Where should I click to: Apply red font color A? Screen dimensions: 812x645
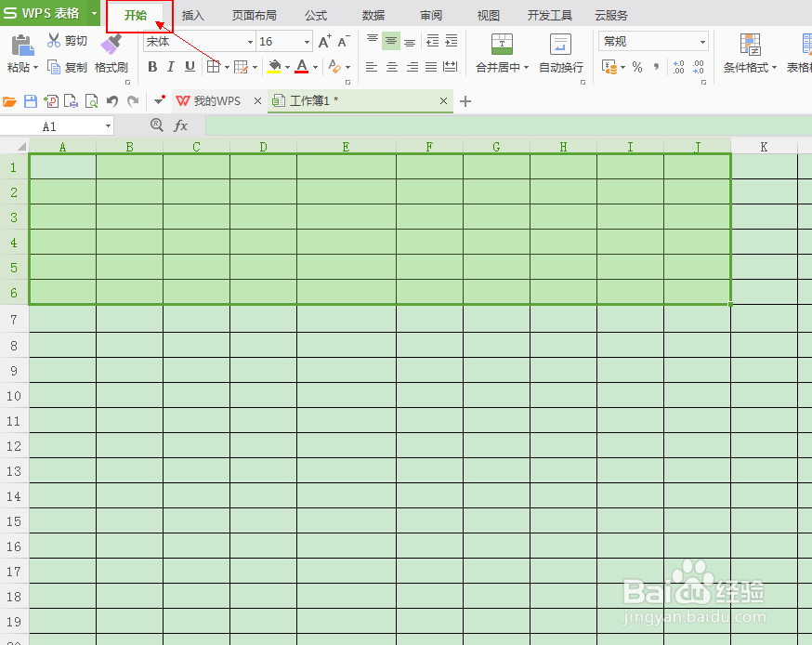(302, 67)
